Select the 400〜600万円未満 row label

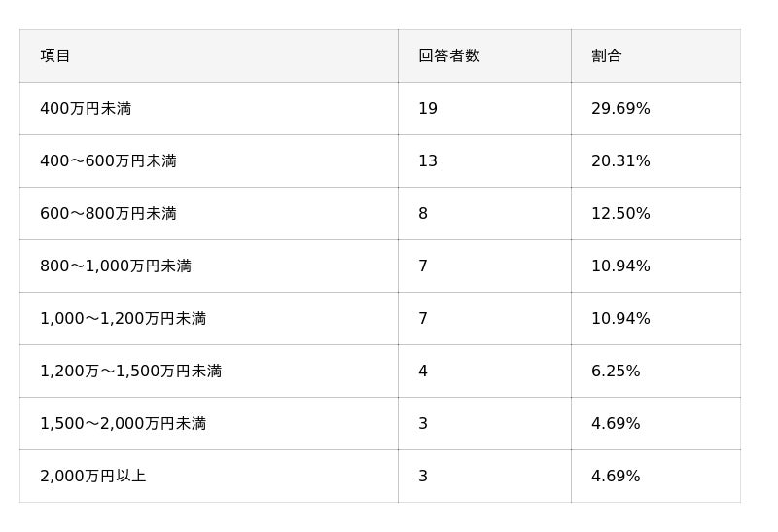click(108, 161)
